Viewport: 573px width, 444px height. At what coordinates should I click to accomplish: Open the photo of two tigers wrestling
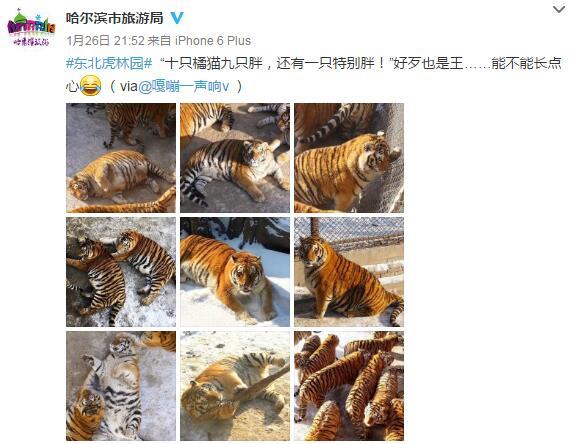(121, 272)
